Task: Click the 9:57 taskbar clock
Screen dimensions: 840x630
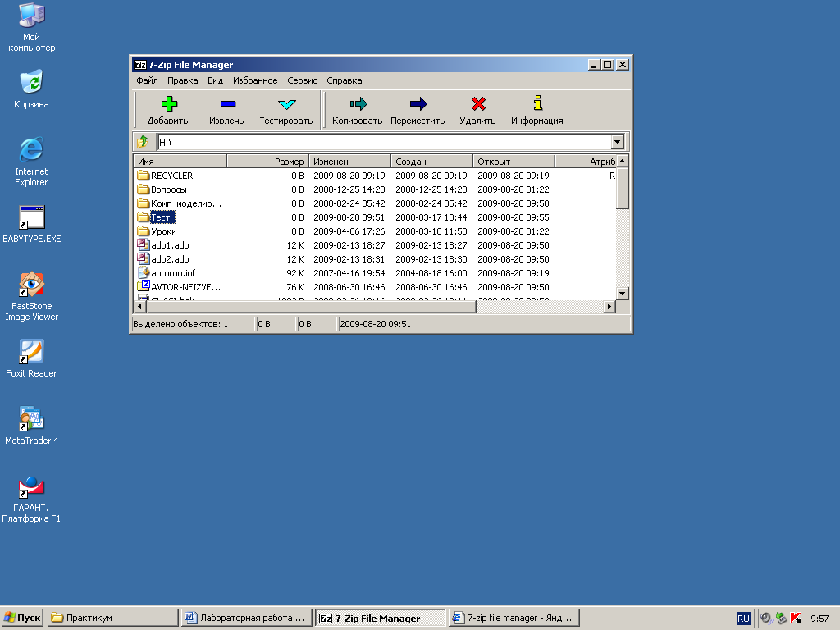Action: (819, 619)
